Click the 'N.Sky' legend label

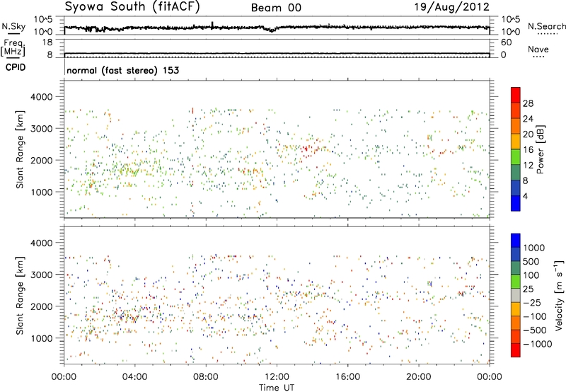(13, 26)
